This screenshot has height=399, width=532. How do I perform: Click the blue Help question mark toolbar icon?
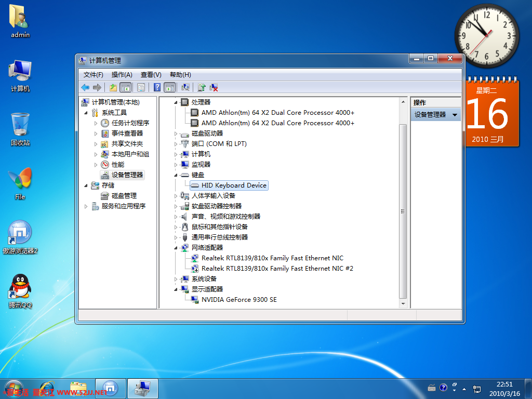click(x=157, y=87)
